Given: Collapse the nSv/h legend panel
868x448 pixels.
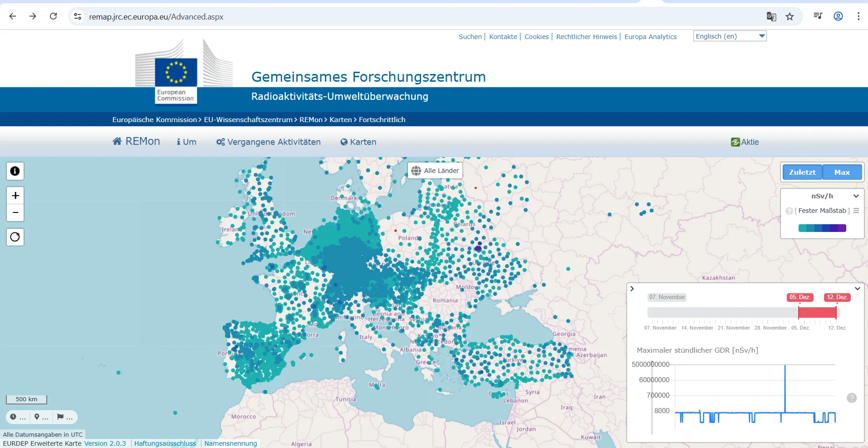Looking at the screenshot, I should tap(856, 196).
